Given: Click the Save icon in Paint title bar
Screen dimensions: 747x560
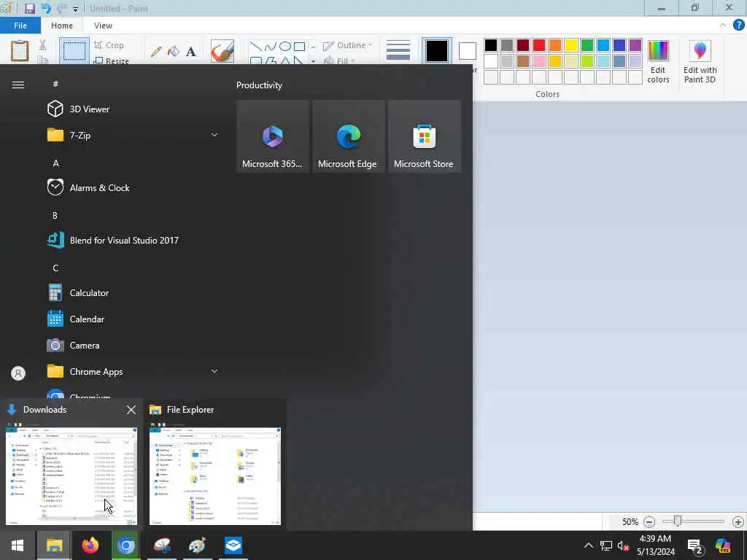Looking at the screenshot, I should 29,9.
